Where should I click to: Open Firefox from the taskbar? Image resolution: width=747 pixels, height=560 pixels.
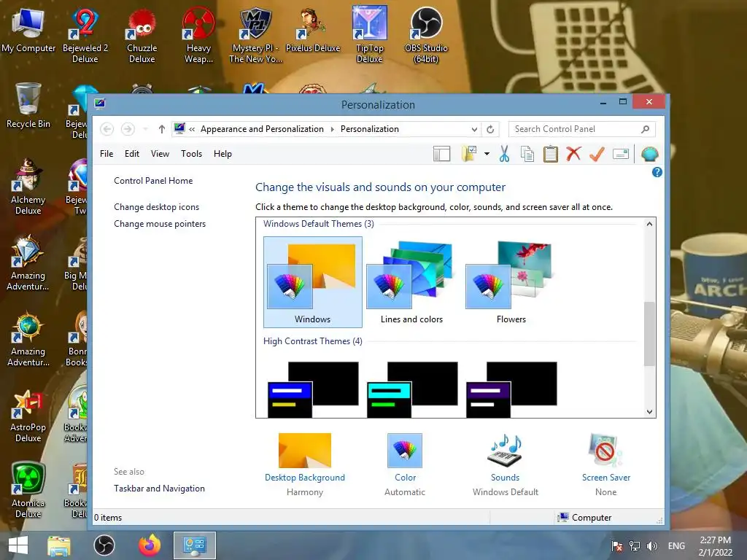pos(150,545)
